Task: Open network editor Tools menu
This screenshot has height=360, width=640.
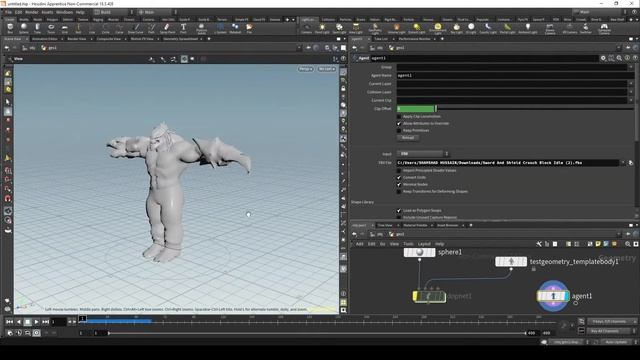Action: [408, 244]
